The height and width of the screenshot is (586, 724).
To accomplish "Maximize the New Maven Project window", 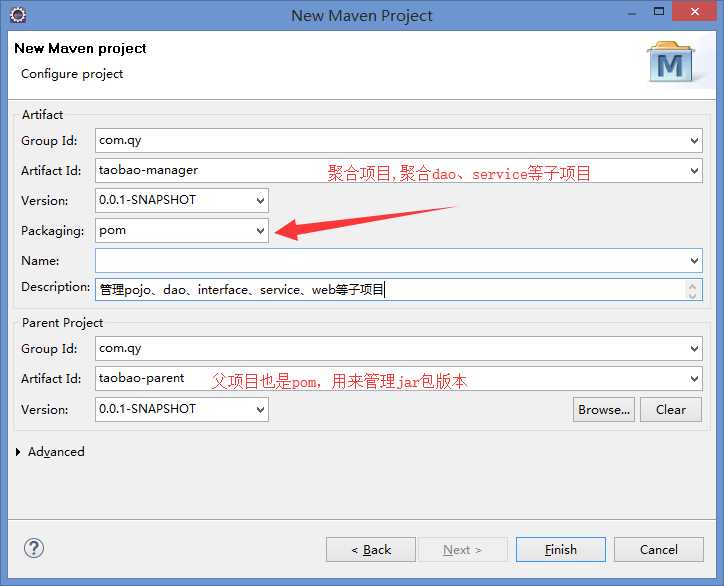I will (x=659, y=12).
